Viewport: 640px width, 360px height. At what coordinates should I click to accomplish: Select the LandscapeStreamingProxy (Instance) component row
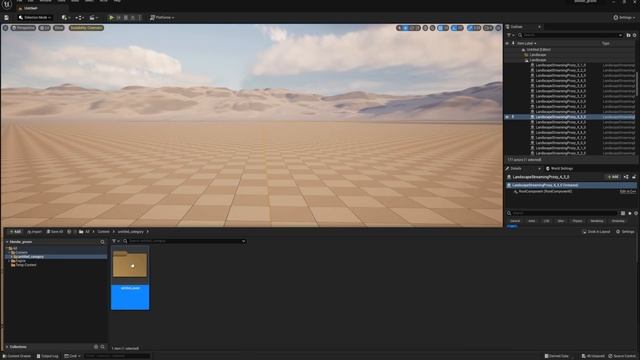point(571,185)
